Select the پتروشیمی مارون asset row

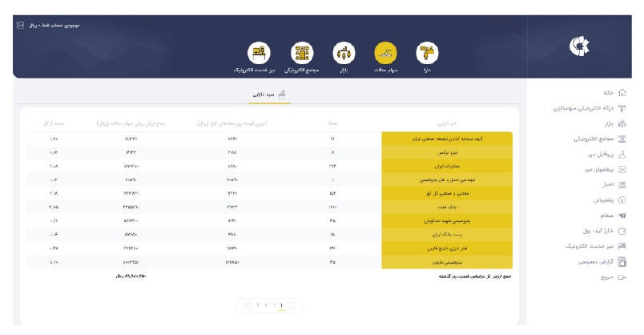click(x=269, y=262)
